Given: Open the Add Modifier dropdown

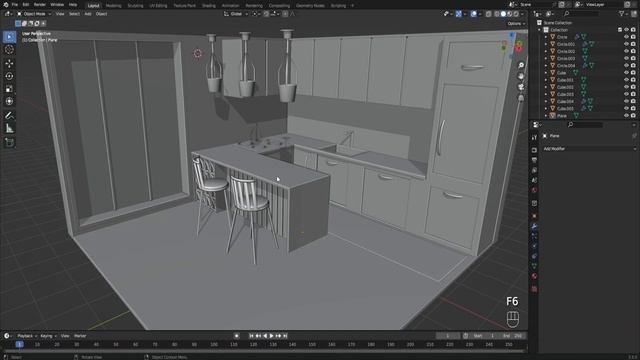Looking at the screenshot, I should [x=589, y=149].
